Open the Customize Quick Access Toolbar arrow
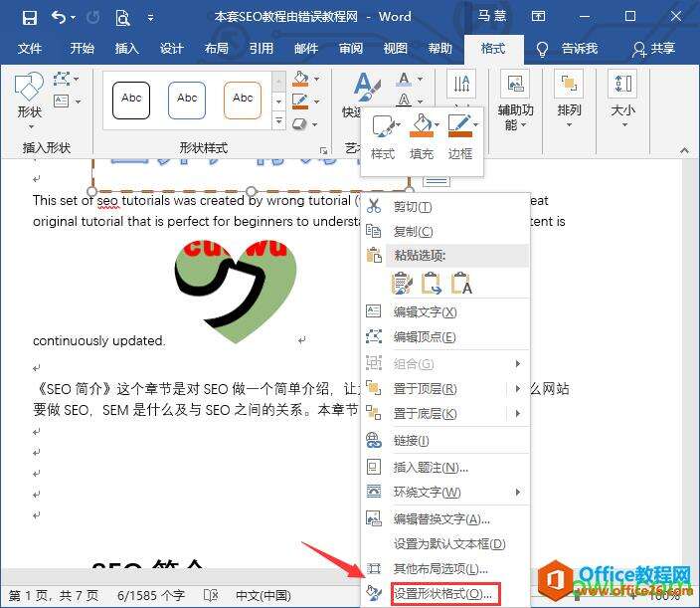The width and height of the screenshot is (700, 608). [x=151, y=18]
